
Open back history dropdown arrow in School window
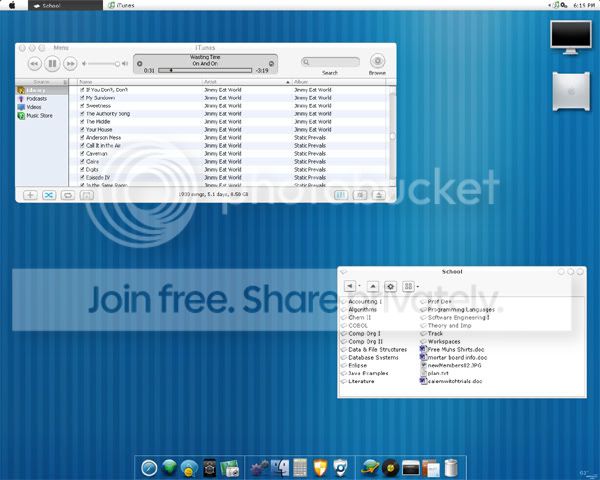point(359,286)
